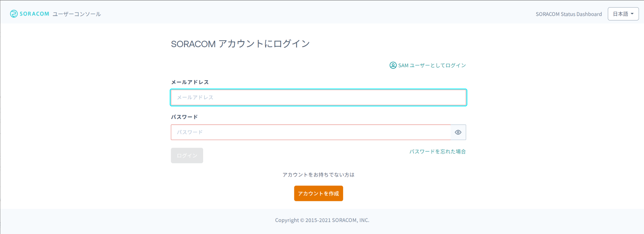Open the パスワードを忘れた場合 link

coord(437,152)
